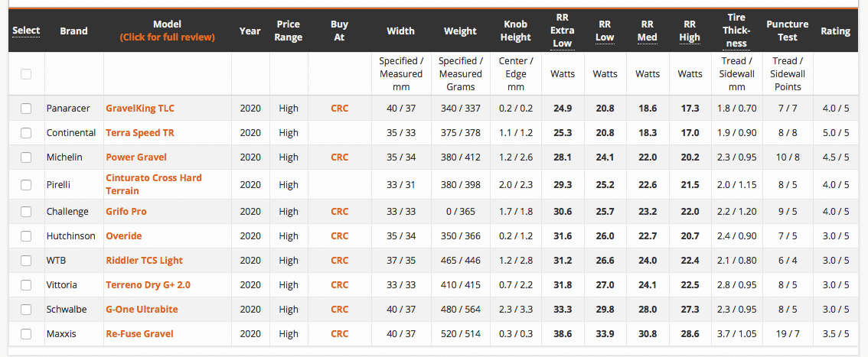868x357 pixels.
Task: Sort table by RR Extra Low column
Action: coord(562,30)
